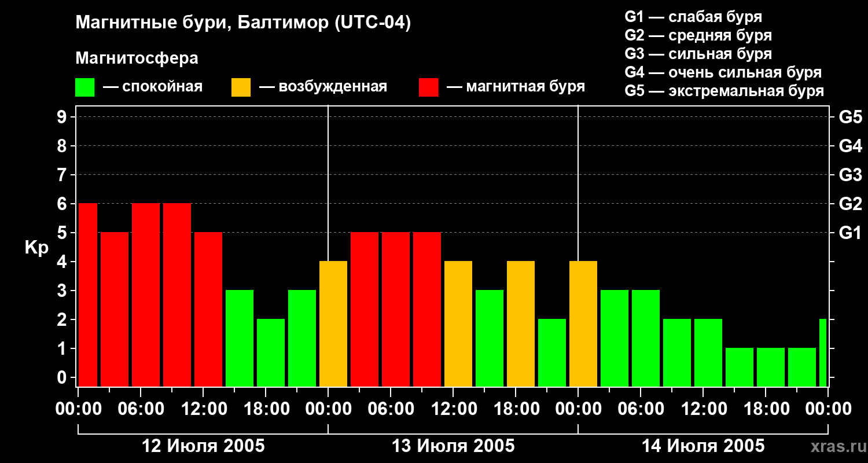Click the '06:00' time label above 13 Июля
Image resolution: width=868 pixels, height=463 pixels.
tap(391, 409)
